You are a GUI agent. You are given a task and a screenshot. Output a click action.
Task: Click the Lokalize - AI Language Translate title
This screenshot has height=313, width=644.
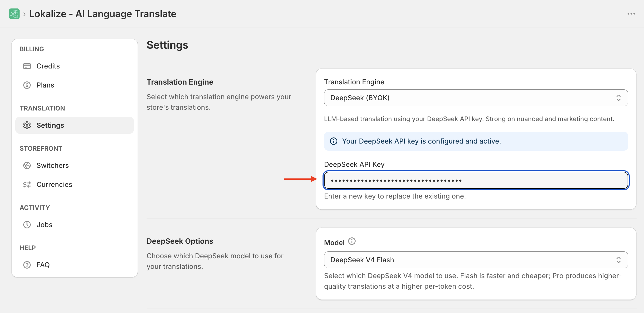(x=103, y=14)
